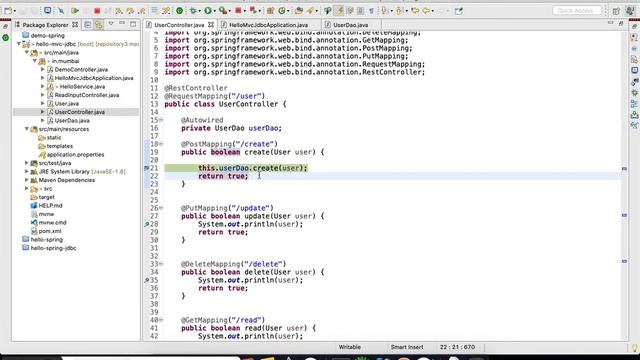Screen dimensions: 640x360
Task: Open the Package Explorer view menu triangle
Action: tap(111, 24)
